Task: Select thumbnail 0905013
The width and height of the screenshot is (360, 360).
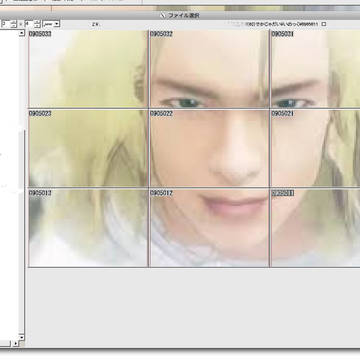Action: [88, 228]
